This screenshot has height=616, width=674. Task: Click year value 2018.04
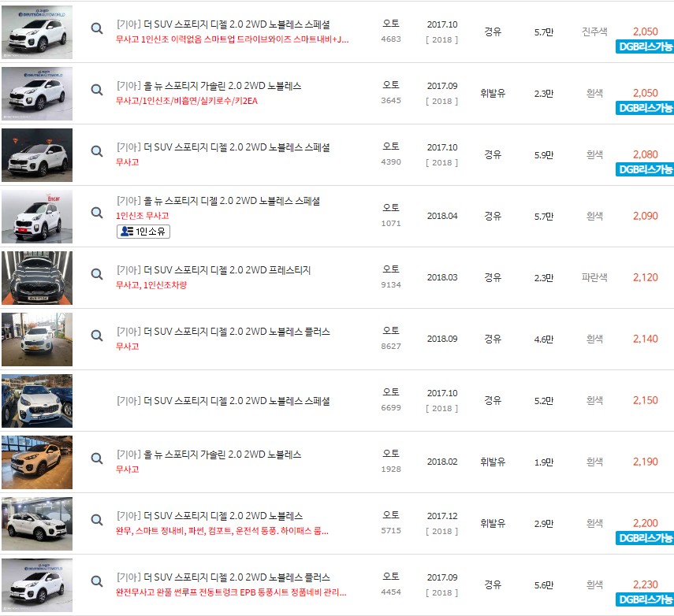pos(442,216)
